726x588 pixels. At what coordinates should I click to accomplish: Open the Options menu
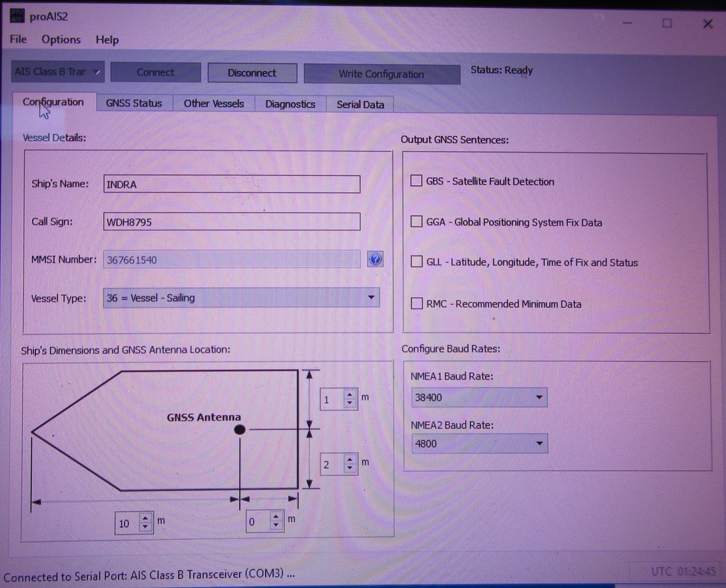(x=60, y=40)
